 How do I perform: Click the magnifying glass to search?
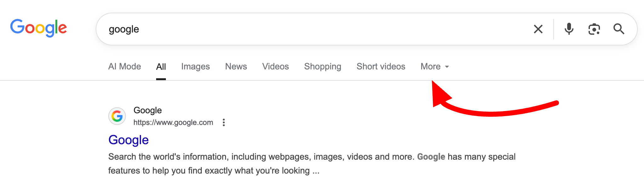click(x=619, y=29)
